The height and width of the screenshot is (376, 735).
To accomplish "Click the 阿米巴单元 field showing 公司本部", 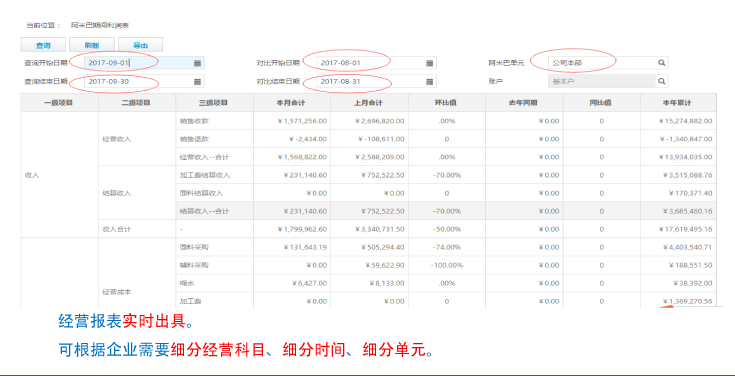I will click(608, 62).
